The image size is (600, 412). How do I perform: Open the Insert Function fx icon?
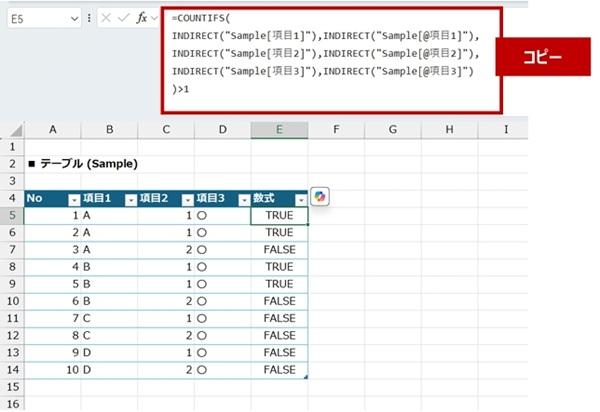pos(142,19)
